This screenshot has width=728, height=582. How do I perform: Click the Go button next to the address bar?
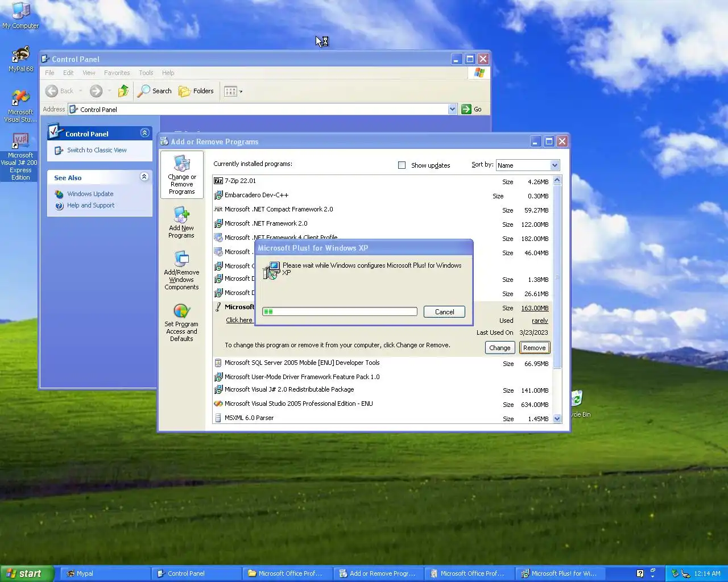point(472,109)
